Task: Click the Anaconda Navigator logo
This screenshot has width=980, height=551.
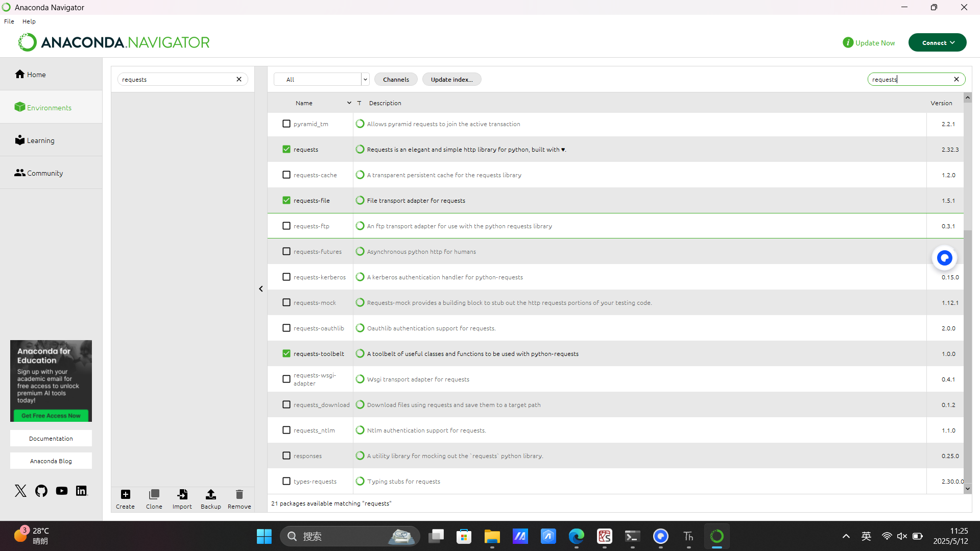Action: (114, 42)
